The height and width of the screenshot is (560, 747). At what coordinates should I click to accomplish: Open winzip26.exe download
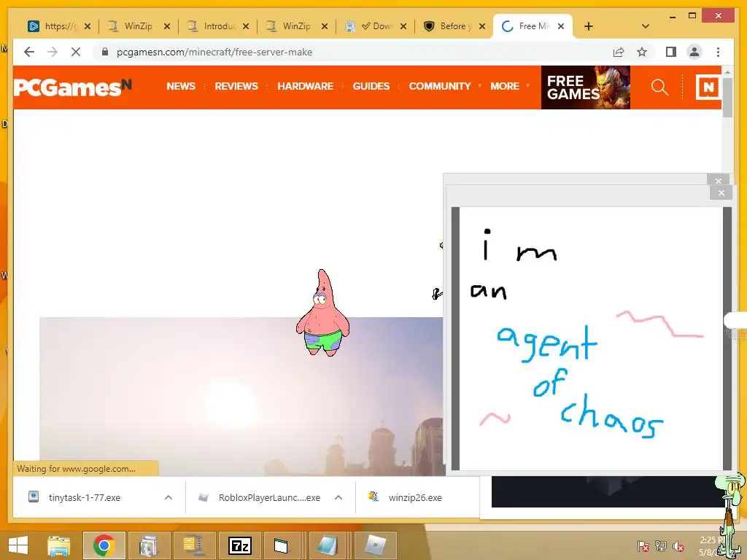point(415,497)
